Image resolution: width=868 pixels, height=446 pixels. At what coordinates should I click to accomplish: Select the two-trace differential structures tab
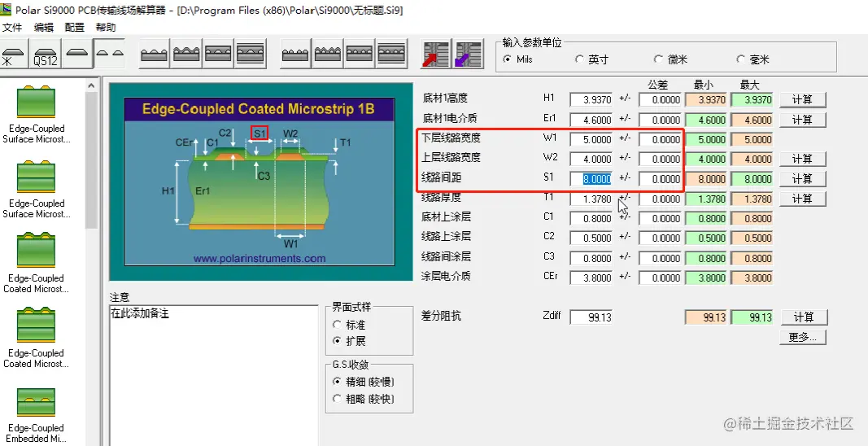pos(109,54)
